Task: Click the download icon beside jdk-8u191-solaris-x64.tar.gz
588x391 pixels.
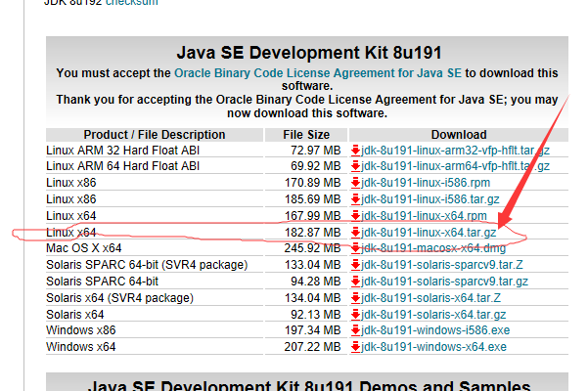Action: 355,315
